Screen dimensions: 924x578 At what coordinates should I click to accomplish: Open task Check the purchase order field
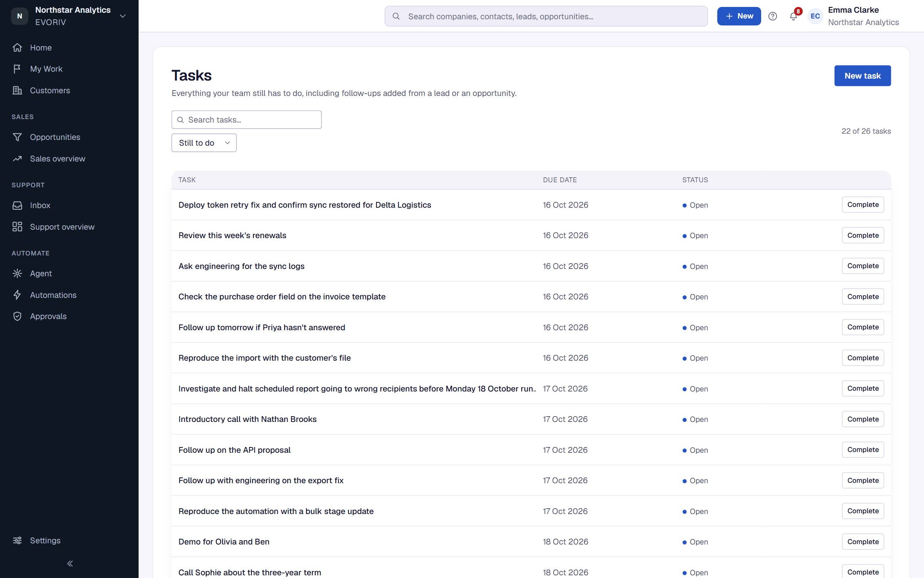(282, 297)
